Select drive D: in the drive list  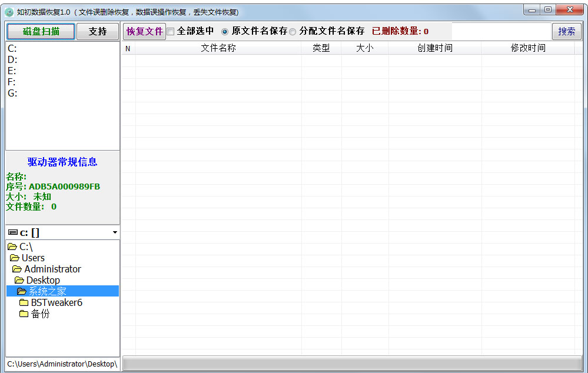coord(12,59)
